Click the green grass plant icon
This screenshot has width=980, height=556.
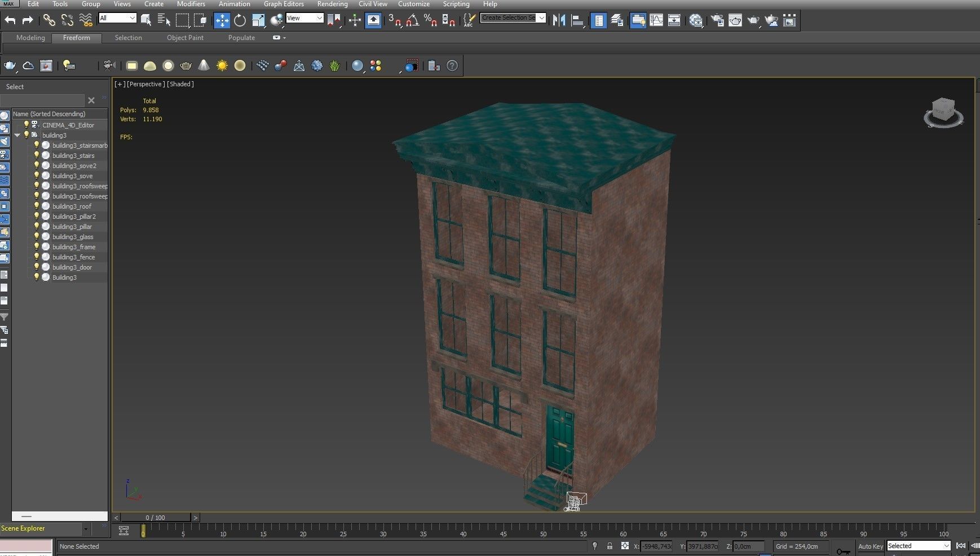pyautogui.click(x=335, y=65)
